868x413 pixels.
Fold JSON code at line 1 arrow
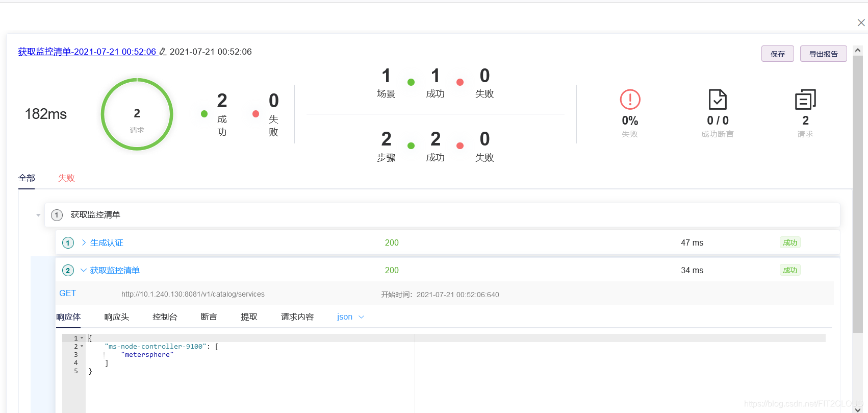point(82,338)
